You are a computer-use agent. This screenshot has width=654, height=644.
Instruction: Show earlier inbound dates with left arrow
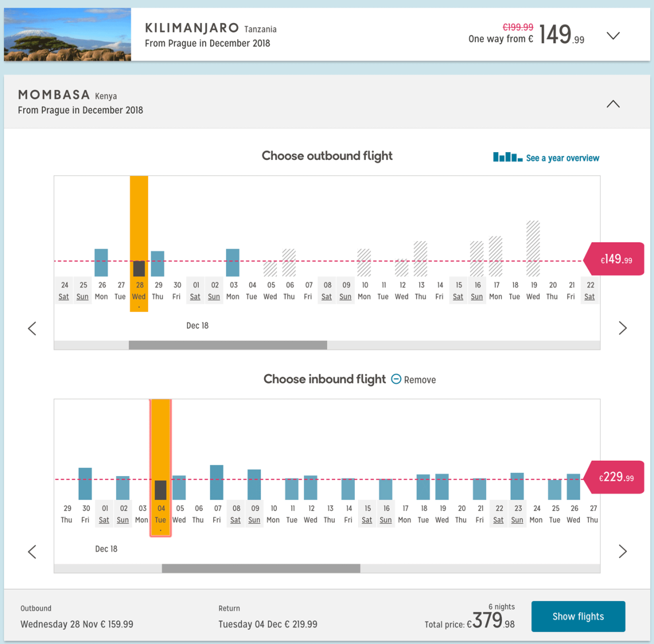tap(32, 552)
